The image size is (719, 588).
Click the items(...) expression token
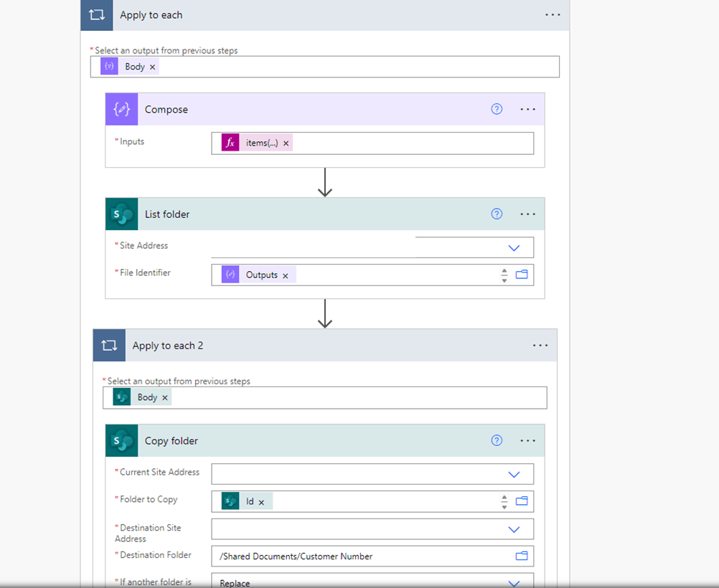click(257, 143)
